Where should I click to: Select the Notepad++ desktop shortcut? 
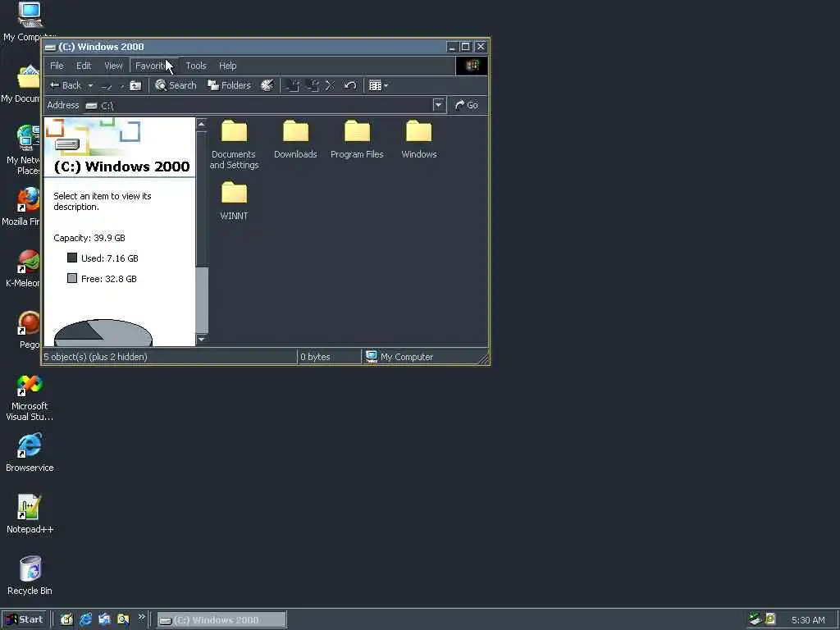coord(30,514)
